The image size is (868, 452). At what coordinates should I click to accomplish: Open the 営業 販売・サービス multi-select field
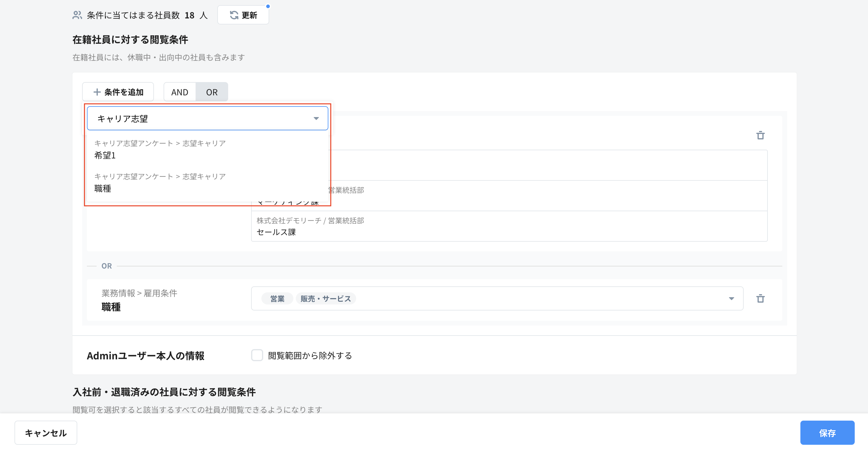coord(506,298)
